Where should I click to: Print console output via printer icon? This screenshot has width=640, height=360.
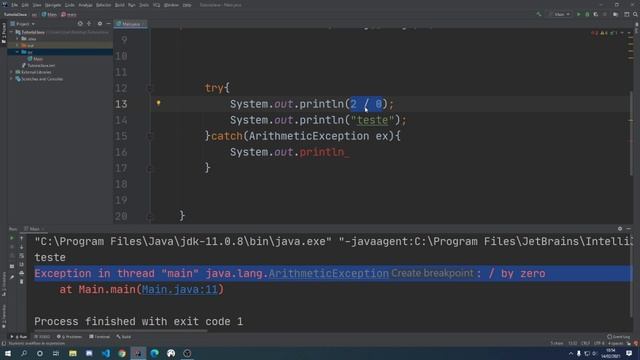click(x=22, y=273)
